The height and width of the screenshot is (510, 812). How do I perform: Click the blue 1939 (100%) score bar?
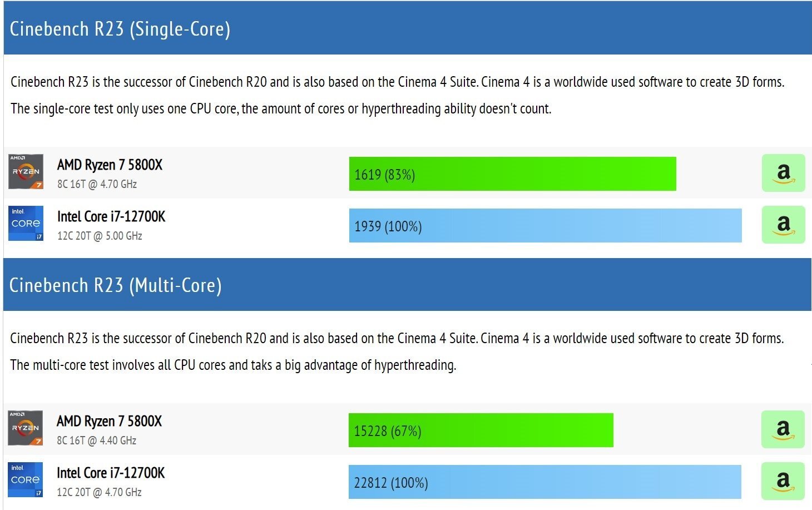[545, 226]
